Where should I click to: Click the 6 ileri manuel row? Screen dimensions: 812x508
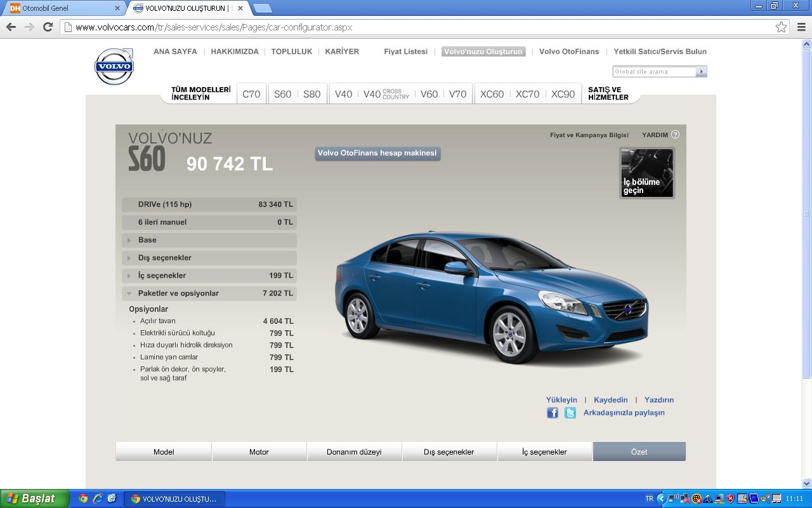tap(209, 222)
